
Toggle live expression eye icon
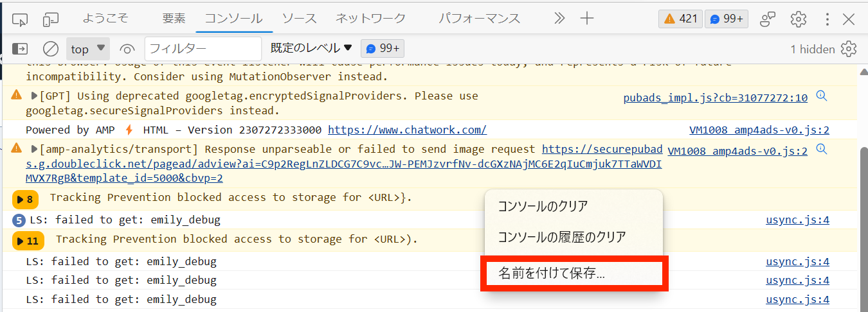tap(127, 49)
